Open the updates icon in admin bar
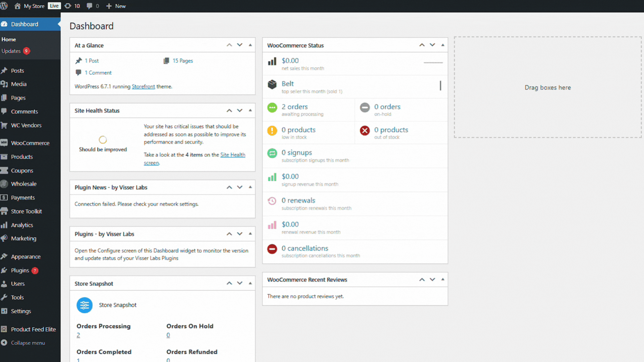The image size is (644, 362). [x=68, y=6]
